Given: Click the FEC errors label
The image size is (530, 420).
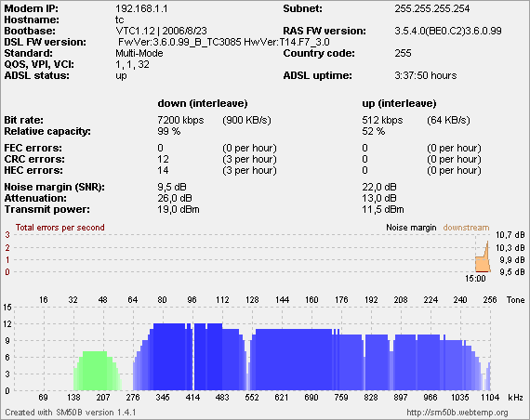Looking at the screenshot, I should 33,148.
